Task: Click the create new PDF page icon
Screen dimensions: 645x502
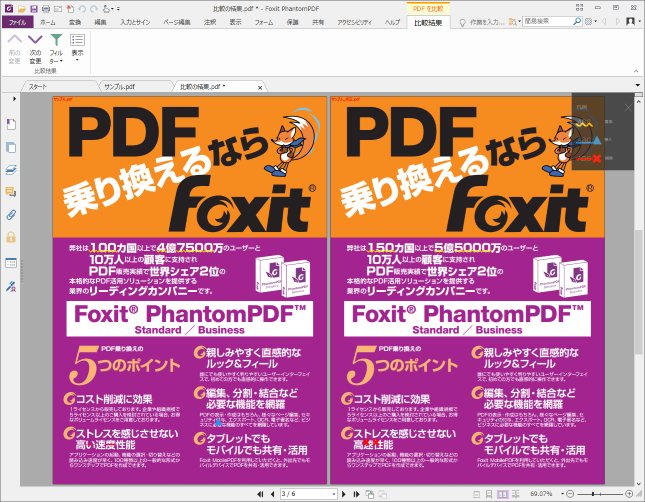Action: 70,8
